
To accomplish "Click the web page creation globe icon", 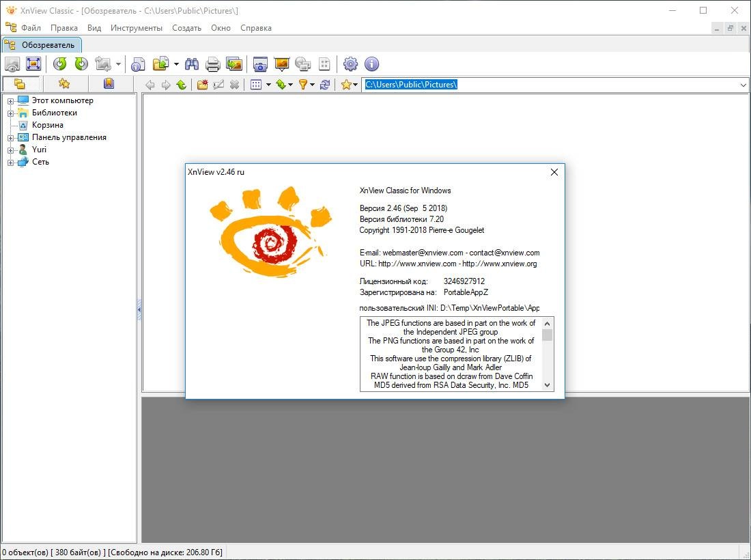I will click(x=302, y=64).
